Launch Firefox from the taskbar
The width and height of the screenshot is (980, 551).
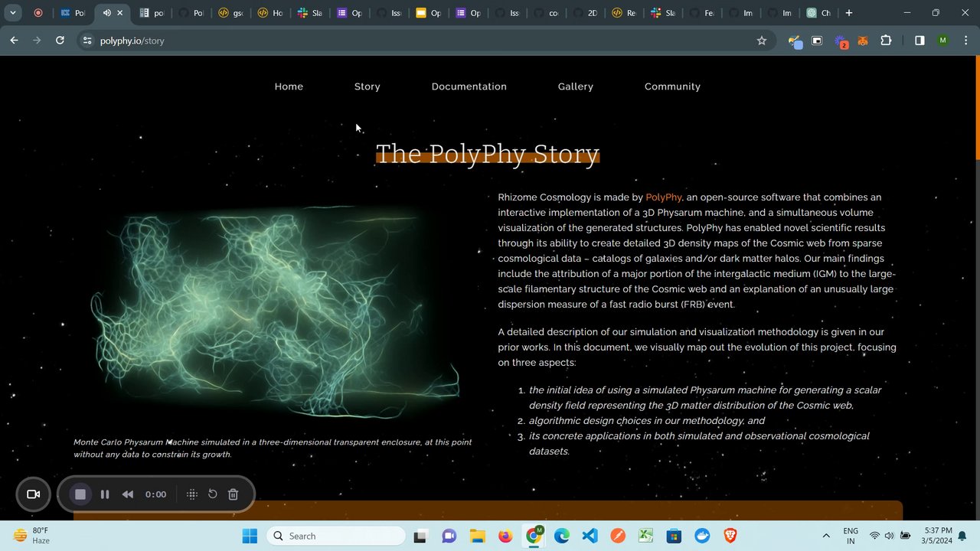505,536
